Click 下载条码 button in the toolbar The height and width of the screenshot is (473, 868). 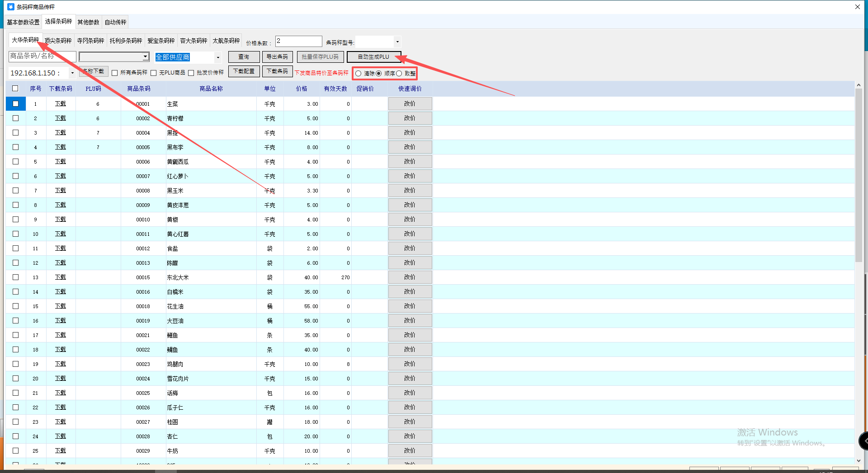pos(277,71)
